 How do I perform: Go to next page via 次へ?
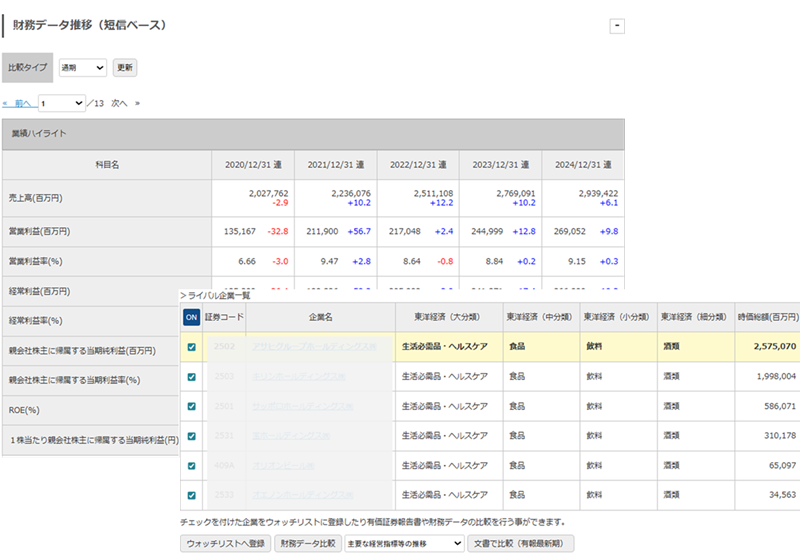click(118, 103)
